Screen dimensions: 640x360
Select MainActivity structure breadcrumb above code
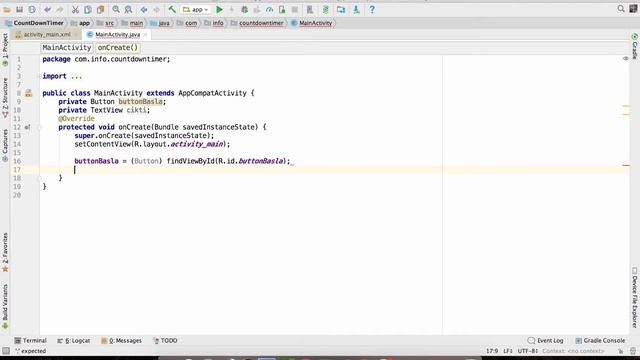67,48
